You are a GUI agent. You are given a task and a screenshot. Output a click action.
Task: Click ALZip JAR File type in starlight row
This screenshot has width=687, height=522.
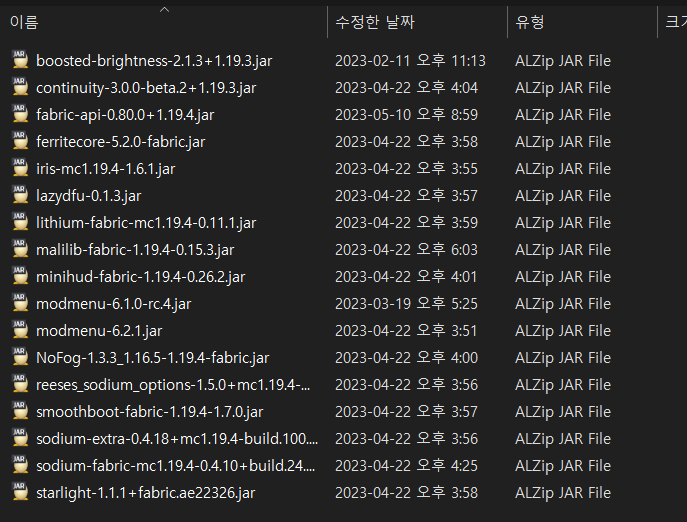563,493
